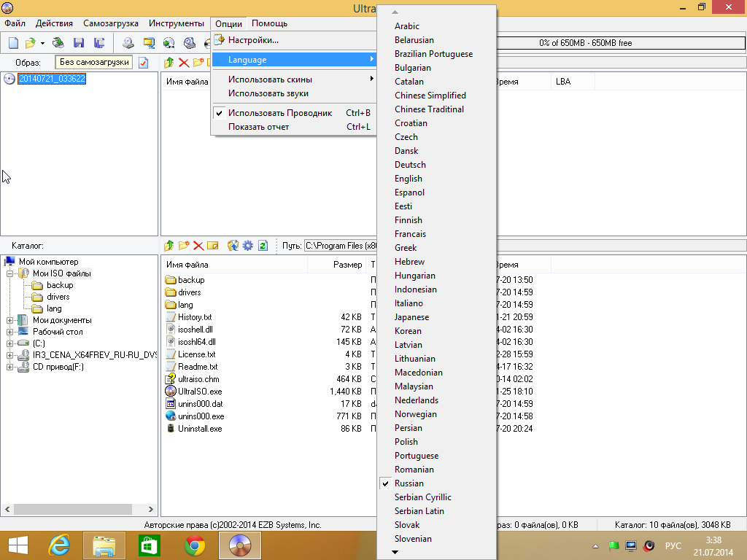Collapse the Мои ISO файлы tree node

point(9,274)
